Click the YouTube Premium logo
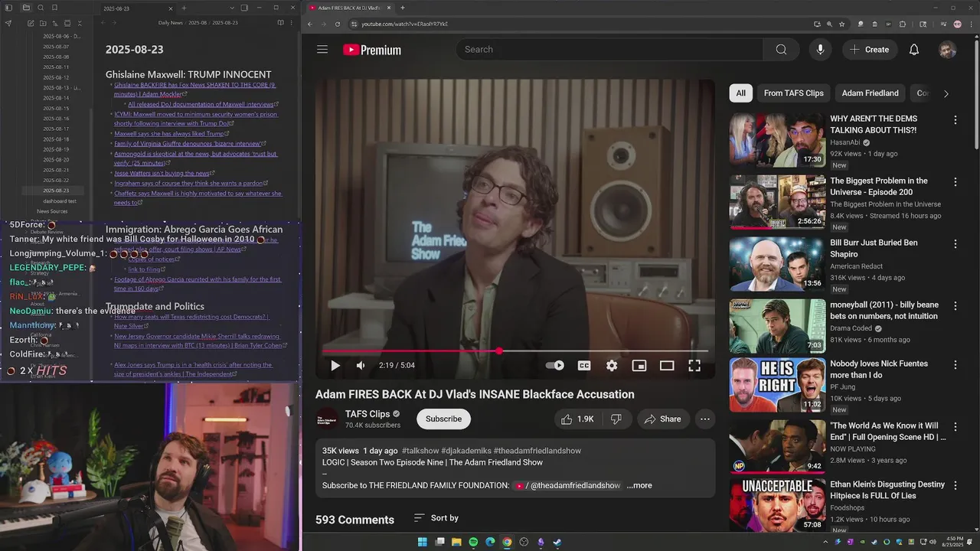980x551 pixels. coord(372,50)
